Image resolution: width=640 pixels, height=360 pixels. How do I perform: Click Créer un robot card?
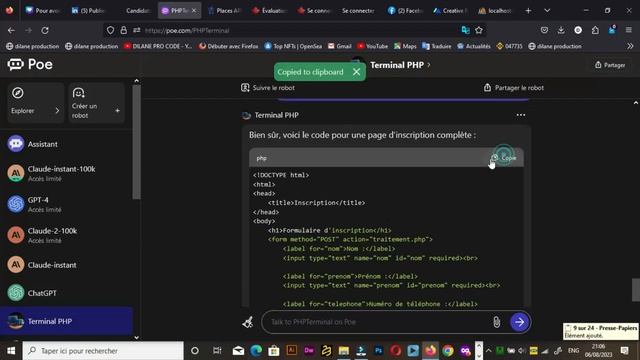[x=96, y=102]
